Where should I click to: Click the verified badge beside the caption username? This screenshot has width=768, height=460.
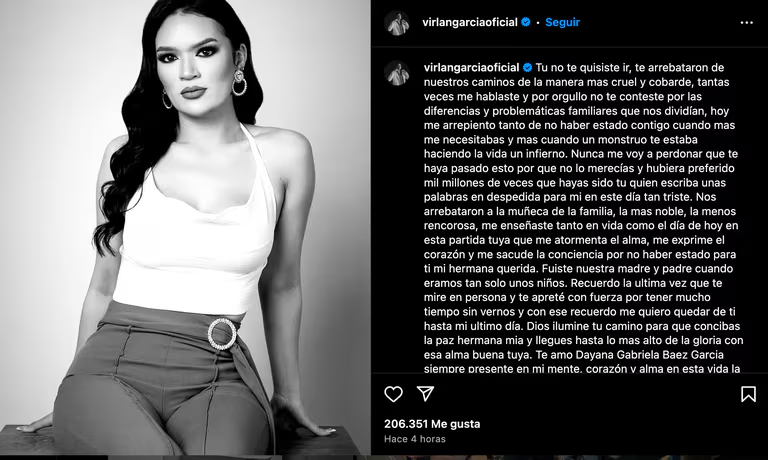[528, 68]
